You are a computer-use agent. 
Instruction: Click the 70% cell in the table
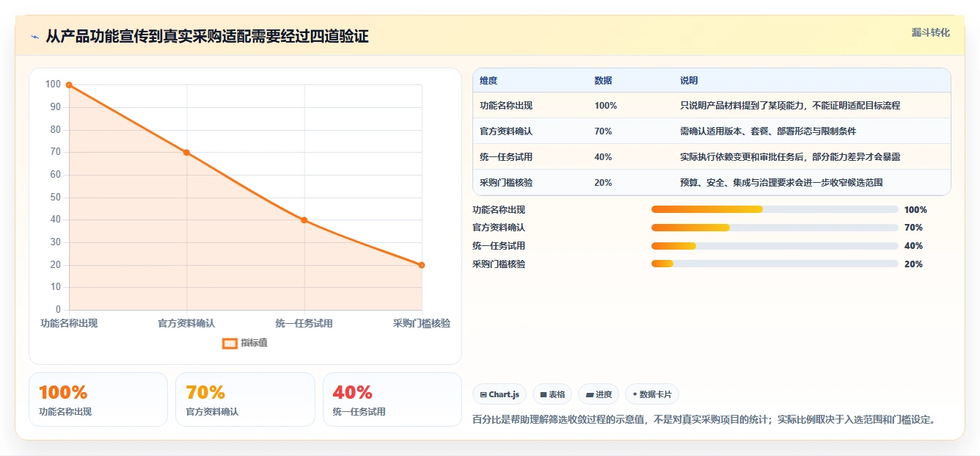[603, 131]
